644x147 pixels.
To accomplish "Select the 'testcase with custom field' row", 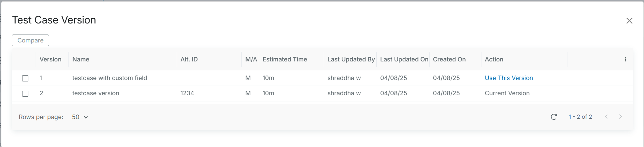I will (x=110, y=78).
